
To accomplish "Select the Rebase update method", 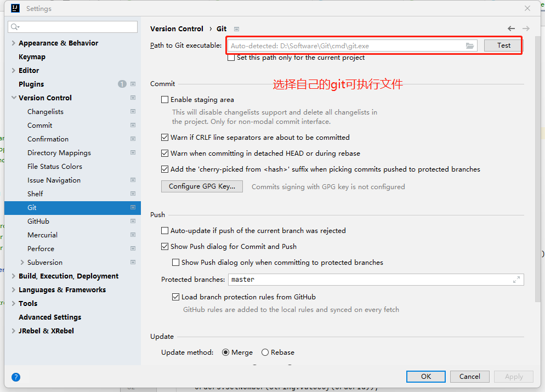I will 265,353.
